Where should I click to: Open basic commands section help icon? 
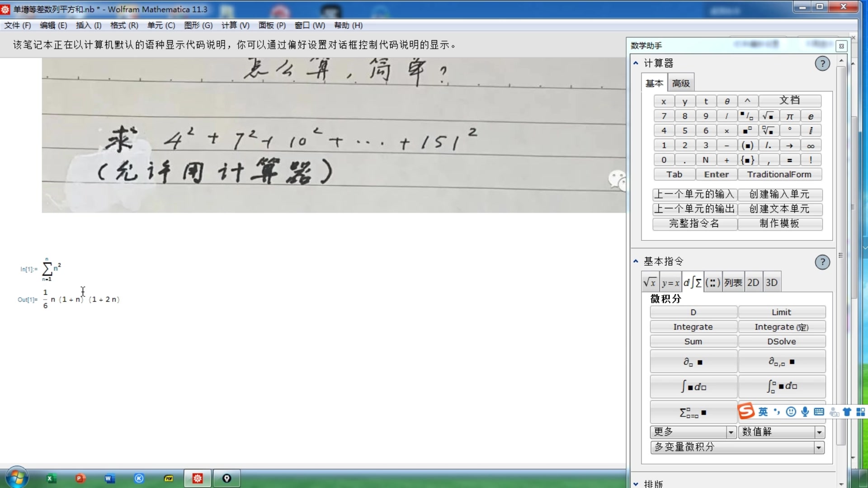point(822,262)
